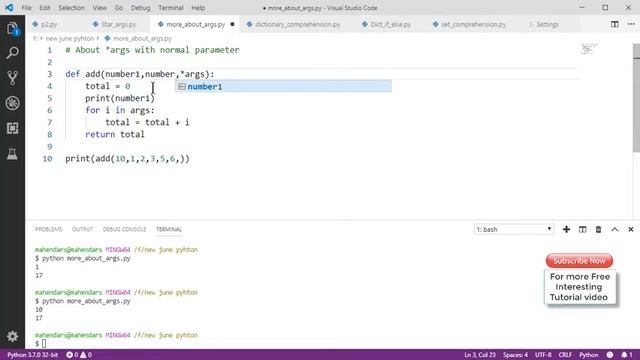The image size is (640, 360).
Task: Open the Extensions view
Action: (12, 128)
